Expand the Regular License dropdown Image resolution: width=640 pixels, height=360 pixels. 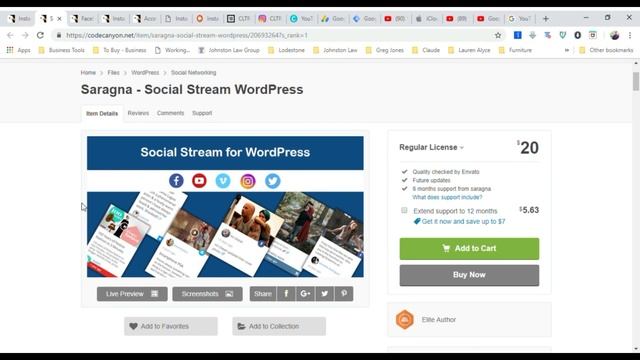pyautogui.click(x=431, y=147)
